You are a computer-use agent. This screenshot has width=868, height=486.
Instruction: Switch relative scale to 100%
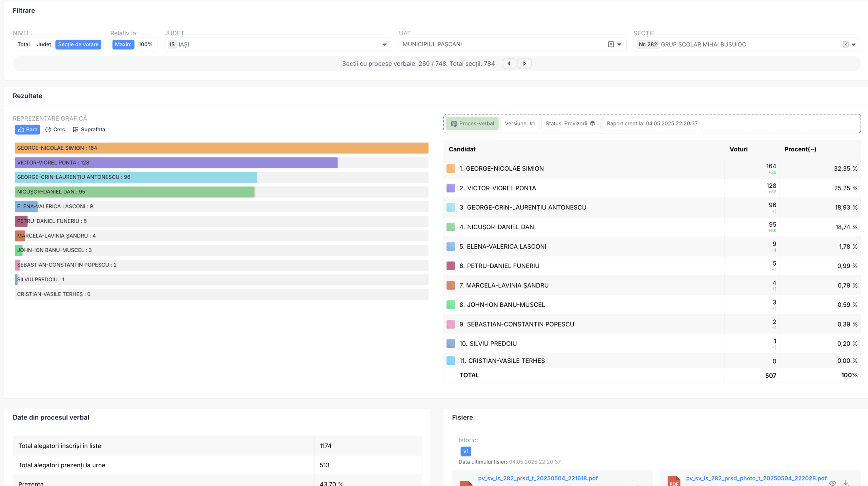pos(145,44)
